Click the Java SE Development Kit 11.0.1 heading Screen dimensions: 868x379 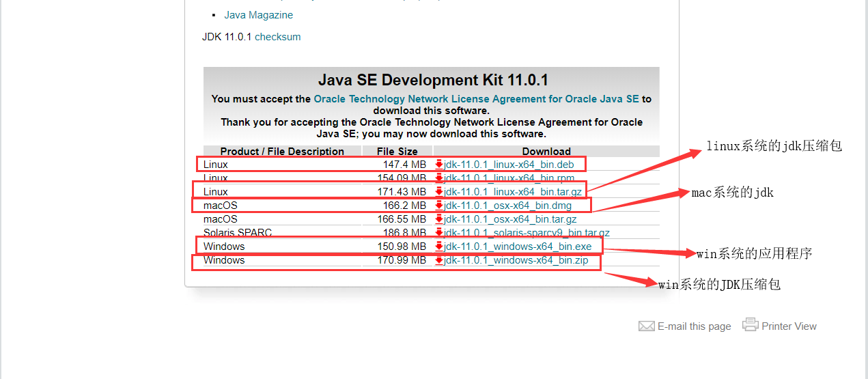pyautogui.click(x=433, y=80)
